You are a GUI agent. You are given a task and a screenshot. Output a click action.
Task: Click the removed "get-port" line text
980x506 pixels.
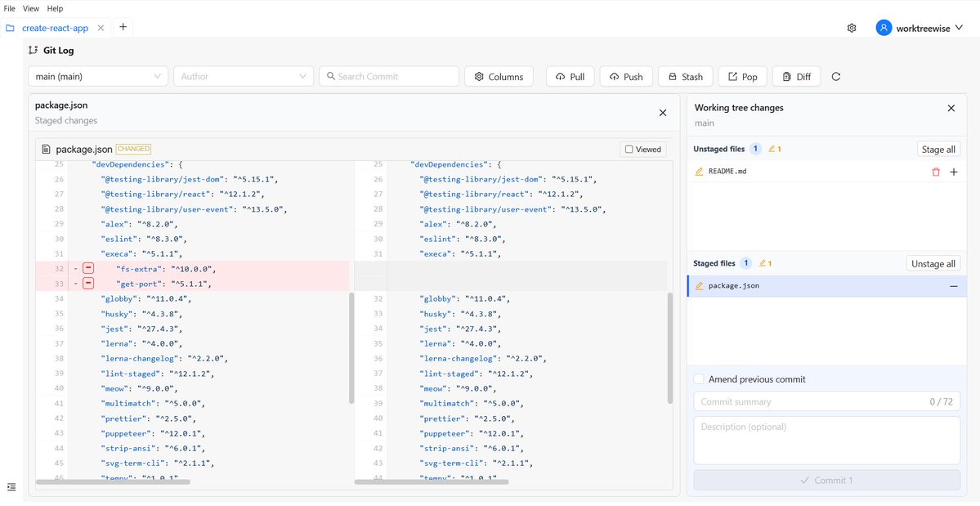[x=163, y=284]
